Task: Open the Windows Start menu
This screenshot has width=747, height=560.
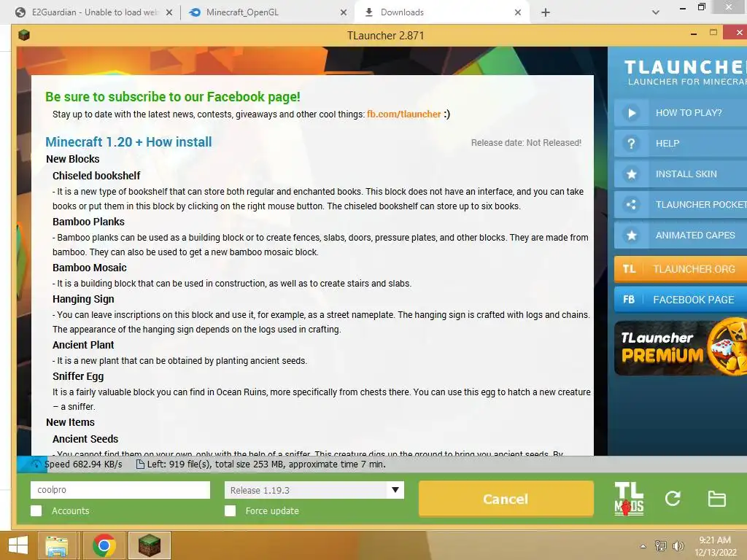Action: (x=18, y=545)
